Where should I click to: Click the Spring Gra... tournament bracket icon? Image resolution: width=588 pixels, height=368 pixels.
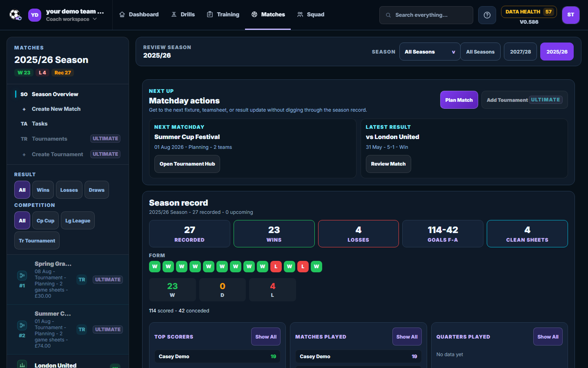coord(22,275)
